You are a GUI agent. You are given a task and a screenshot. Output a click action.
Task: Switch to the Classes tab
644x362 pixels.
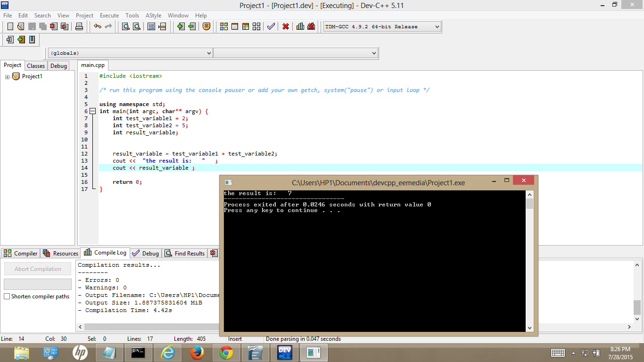pyautogui.click(x=36, y=66)
